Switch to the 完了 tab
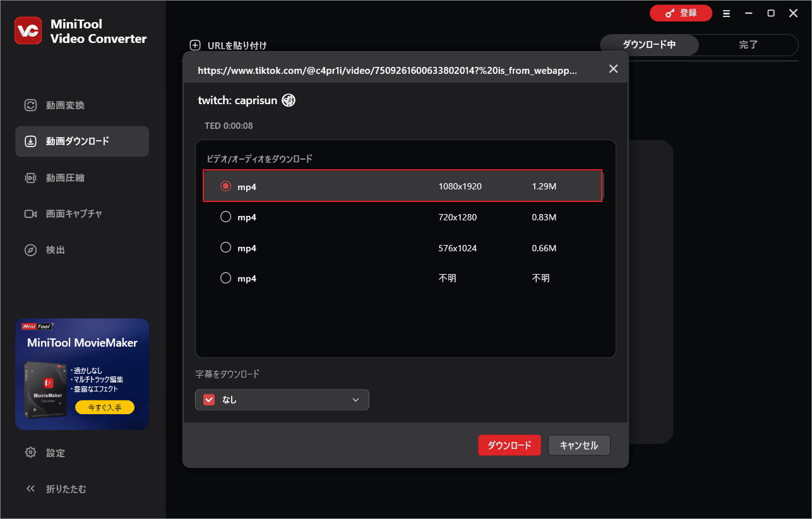812x519 pixels. (x=748, y=45)
